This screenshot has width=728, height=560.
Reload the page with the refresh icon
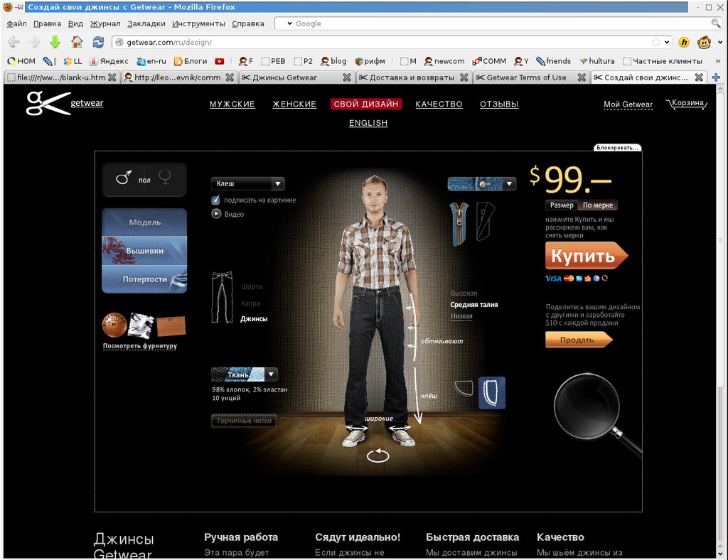[x=98, y=42]
